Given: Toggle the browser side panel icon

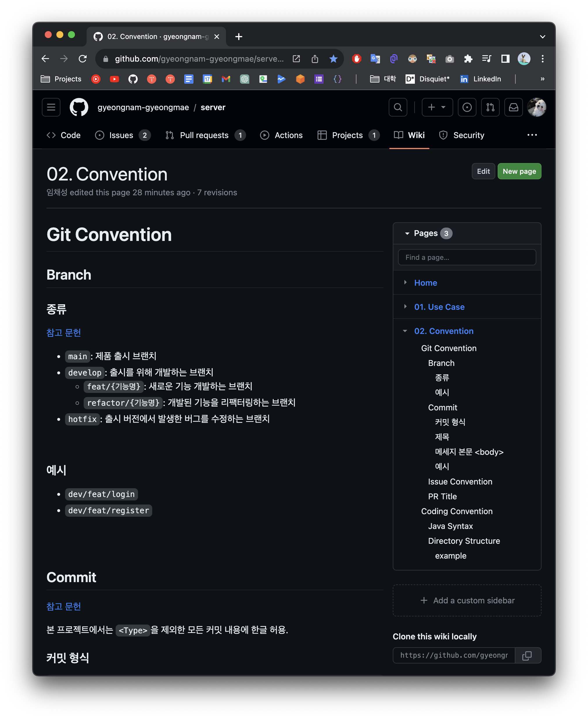Looking at the screenshot, I should [505, 59].
